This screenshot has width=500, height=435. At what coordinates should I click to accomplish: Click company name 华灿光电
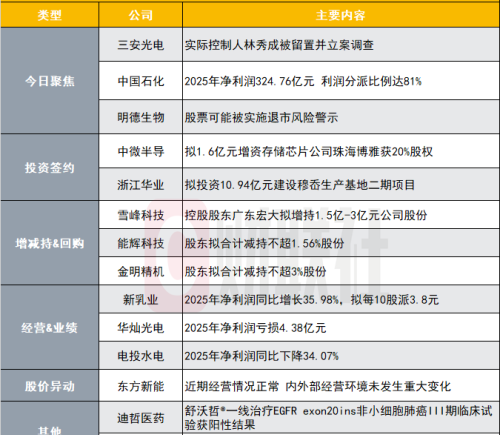pos(141,328)
